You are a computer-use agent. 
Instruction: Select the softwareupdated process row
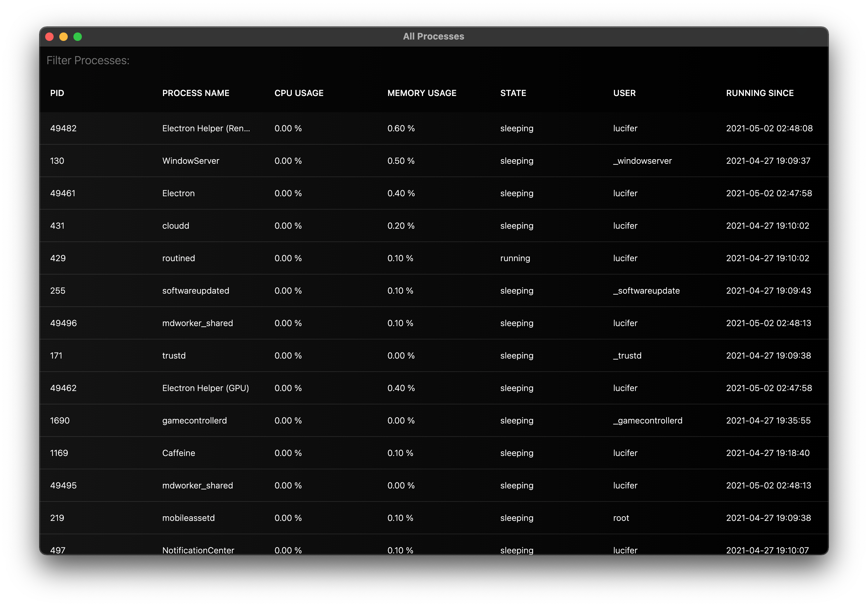coord(434,291)
